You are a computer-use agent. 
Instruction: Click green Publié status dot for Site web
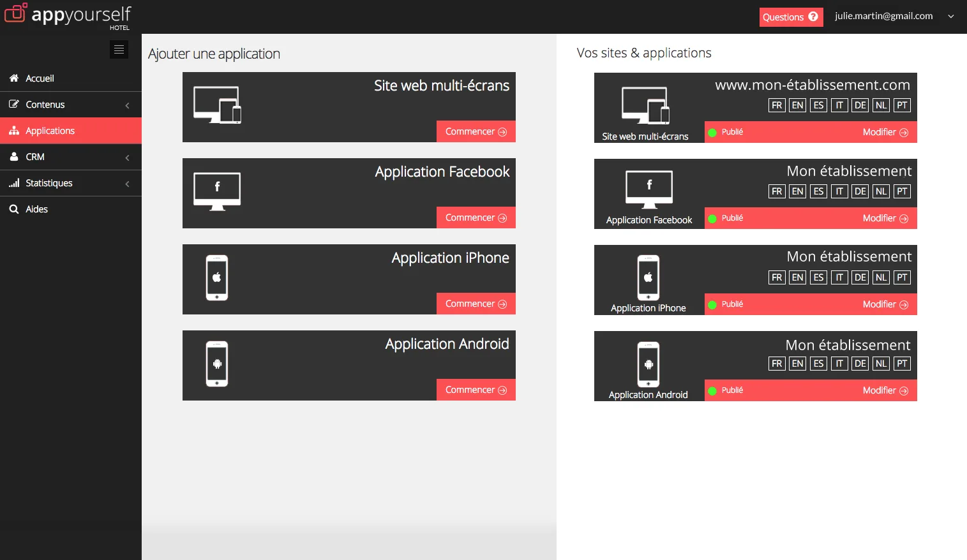(712, 132)
